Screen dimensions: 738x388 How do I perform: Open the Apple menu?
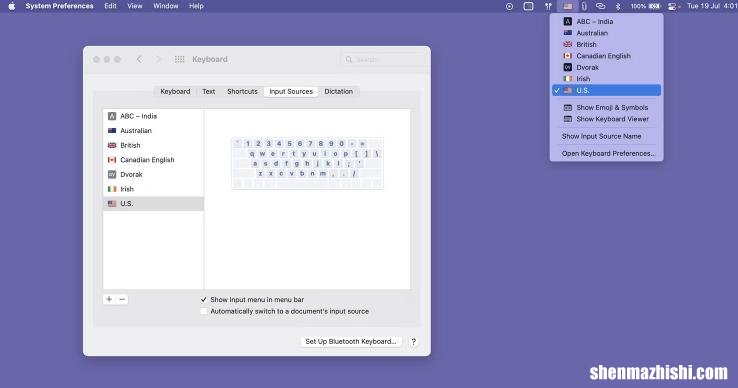[x=12, y=6]
